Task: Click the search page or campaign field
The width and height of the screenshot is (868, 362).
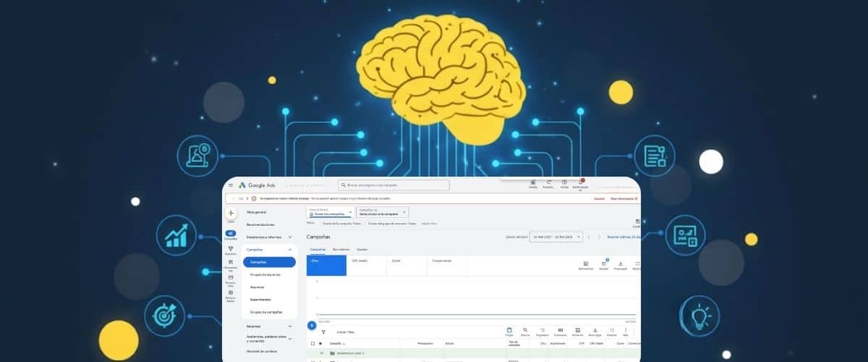Action: [394, 185]
